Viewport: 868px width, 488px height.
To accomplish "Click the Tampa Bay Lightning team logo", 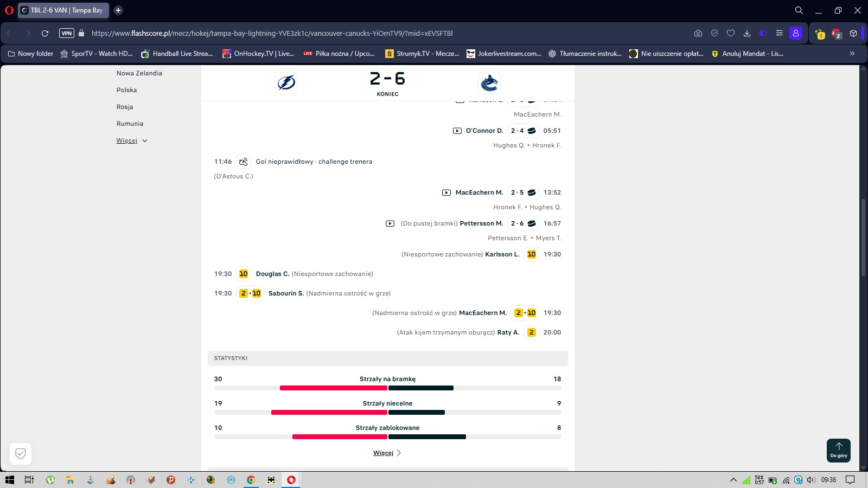I will [x=286, y=83].
